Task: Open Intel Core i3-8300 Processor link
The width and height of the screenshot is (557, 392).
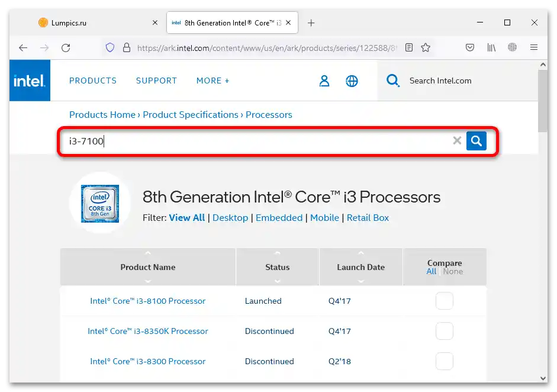Action: (148, 361)
